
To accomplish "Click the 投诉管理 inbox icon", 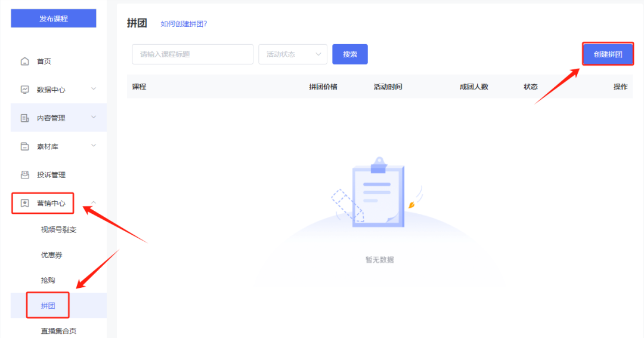I will click(x=24, y=175).
